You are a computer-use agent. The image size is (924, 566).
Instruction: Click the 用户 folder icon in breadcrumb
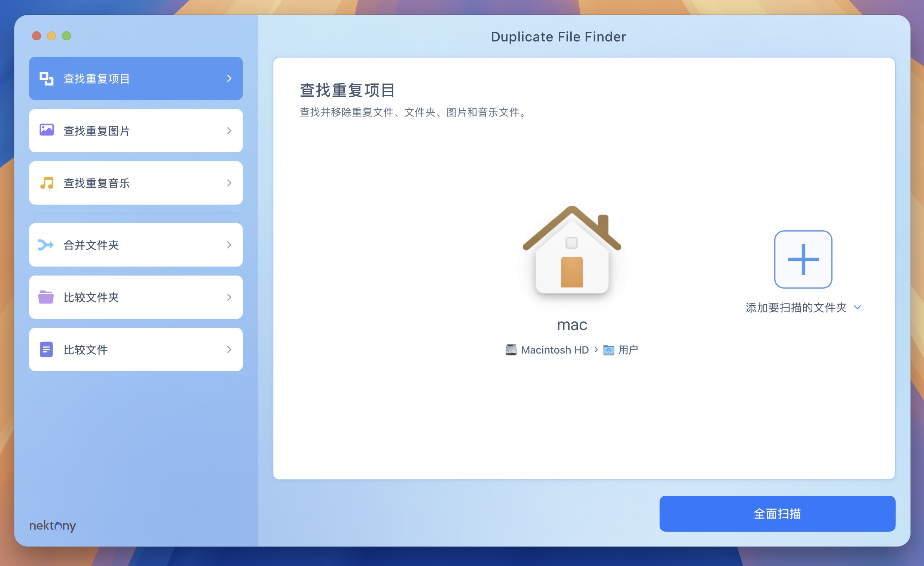coord(610,349)
